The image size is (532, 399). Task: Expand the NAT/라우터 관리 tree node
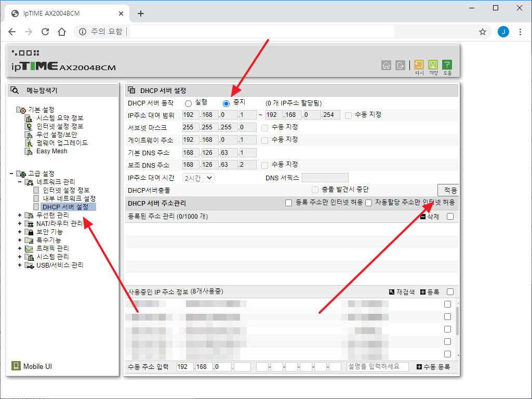tap(20, 223)
